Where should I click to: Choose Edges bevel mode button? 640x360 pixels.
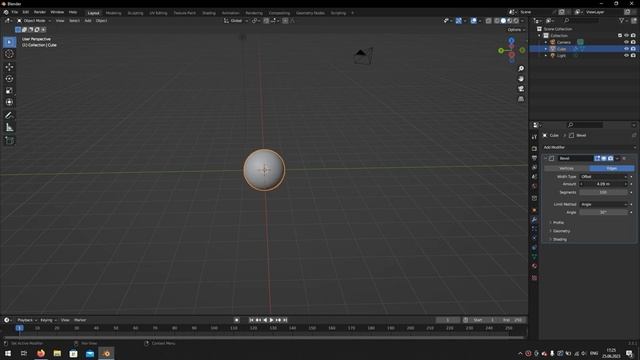coord(612,168)
